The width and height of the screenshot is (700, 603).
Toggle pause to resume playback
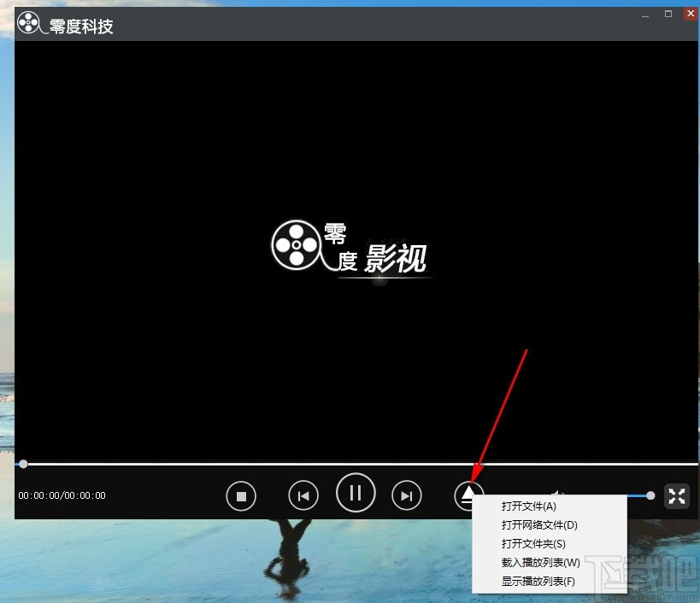click(356, 493)
